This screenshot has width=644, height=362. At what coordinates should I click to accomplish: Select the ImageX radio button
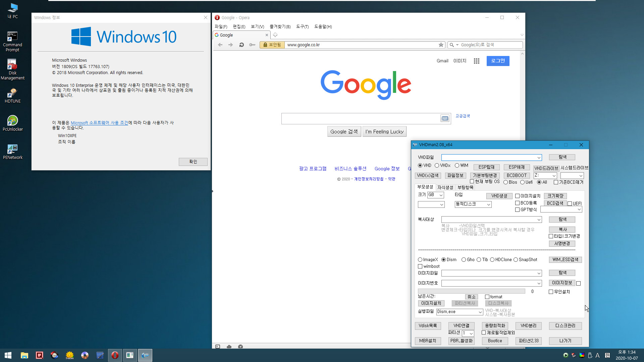coord(428,260)
